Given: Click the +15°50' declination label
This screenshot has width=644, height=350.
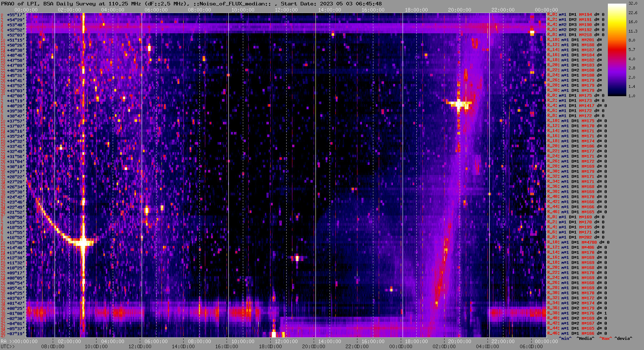Looking at the screenshot, I should [15, 242].
